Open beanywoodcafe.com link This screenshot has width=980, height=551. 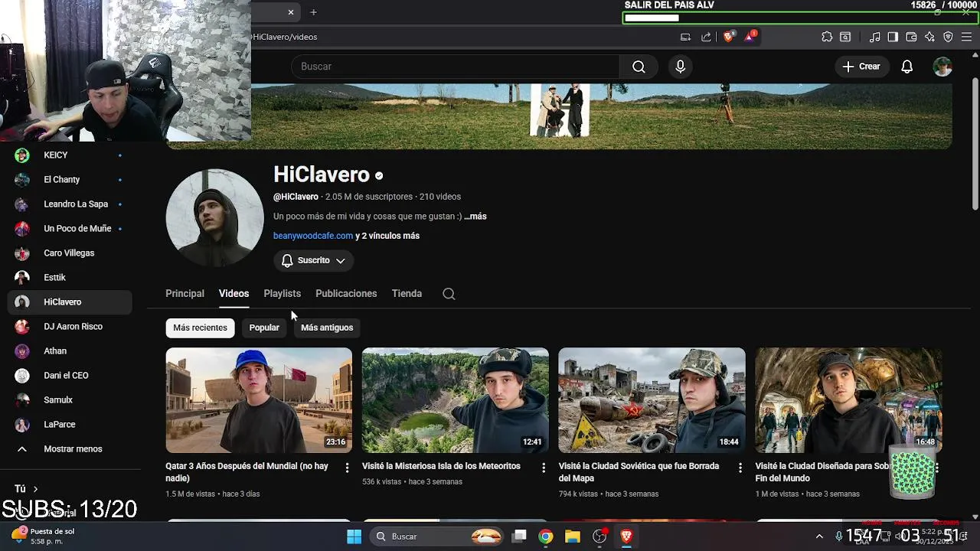(x=313, y=236)
